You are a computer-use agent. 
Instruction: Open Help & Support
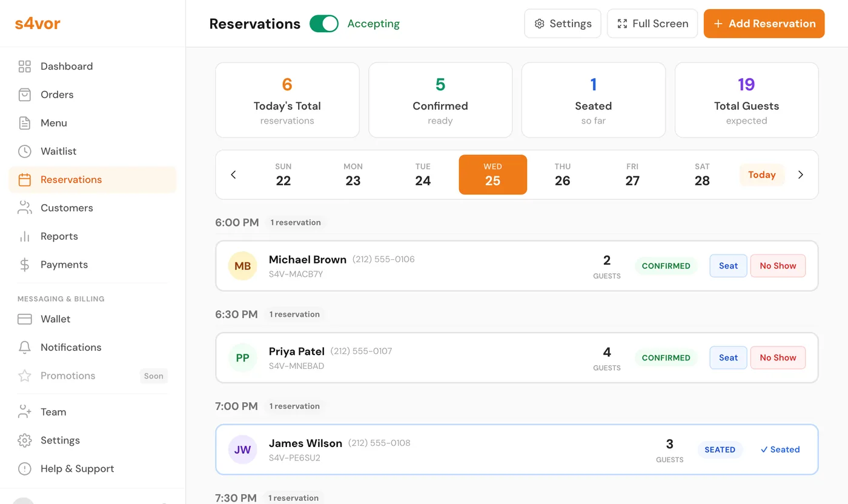[x=77, y=468]
